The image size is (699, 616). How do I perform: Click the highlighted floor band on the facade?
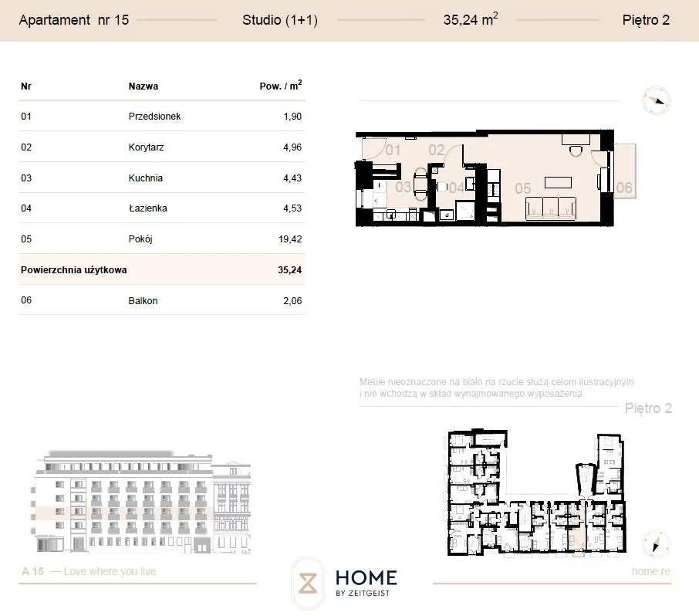pyautogui.click(x=123, y=513)
